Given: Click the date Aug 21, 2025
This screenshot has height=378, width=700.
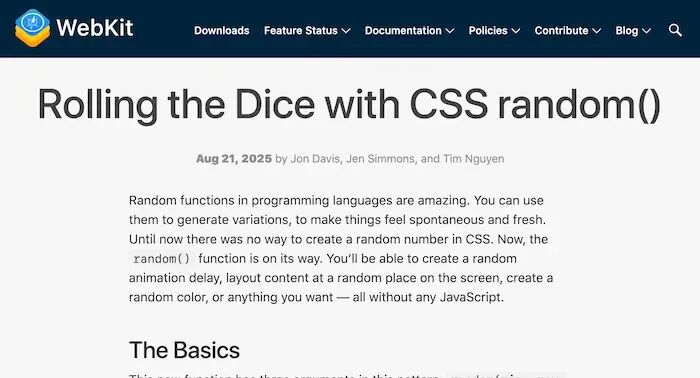Looking at the screenshot, I should (x=234, y=159).
